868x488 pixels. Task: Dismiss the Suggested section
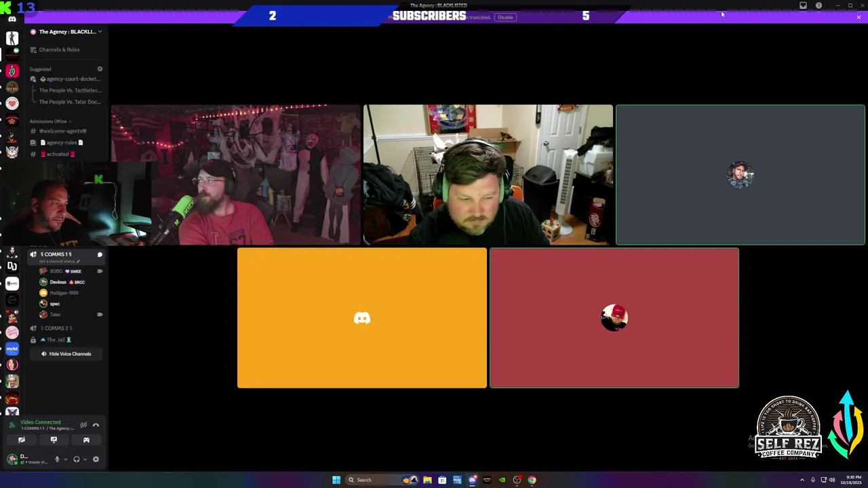coord(100,69)
